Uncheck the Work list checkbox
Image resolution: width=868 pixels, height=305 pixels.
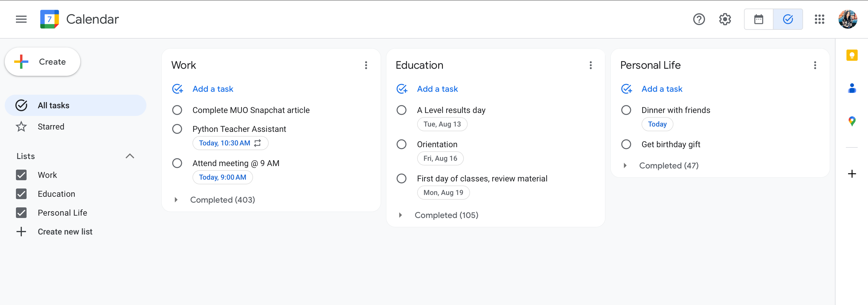21,175
